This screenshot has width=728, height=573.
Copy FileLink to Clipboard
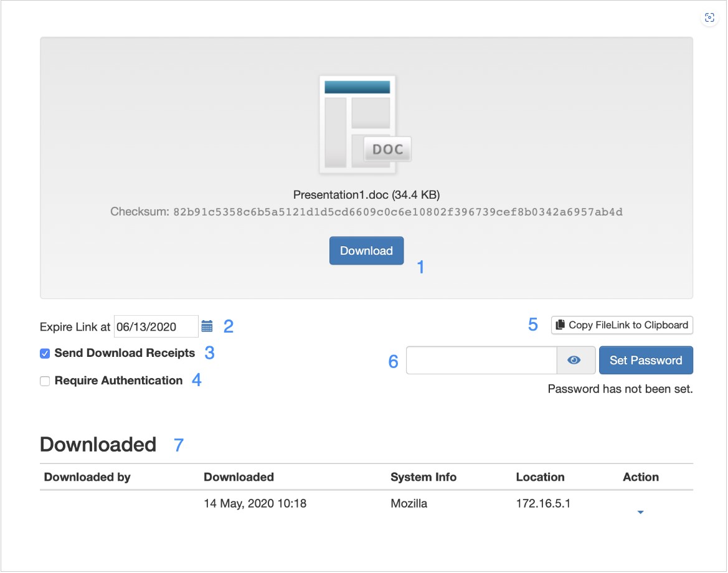coord(622,325)
